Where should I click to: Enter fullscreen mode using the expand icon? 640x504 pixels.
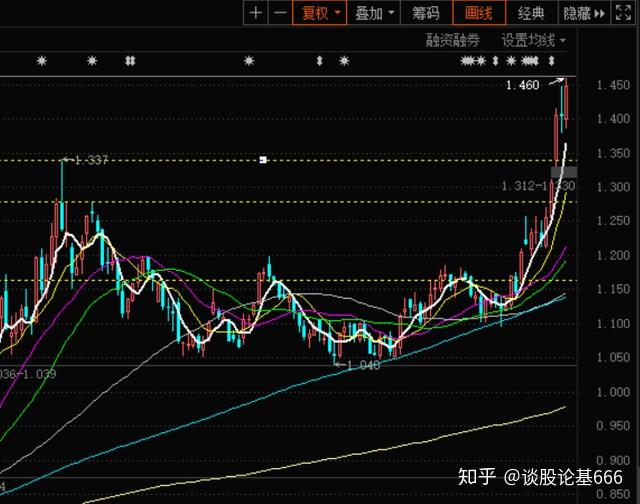(x=623, y=13)
